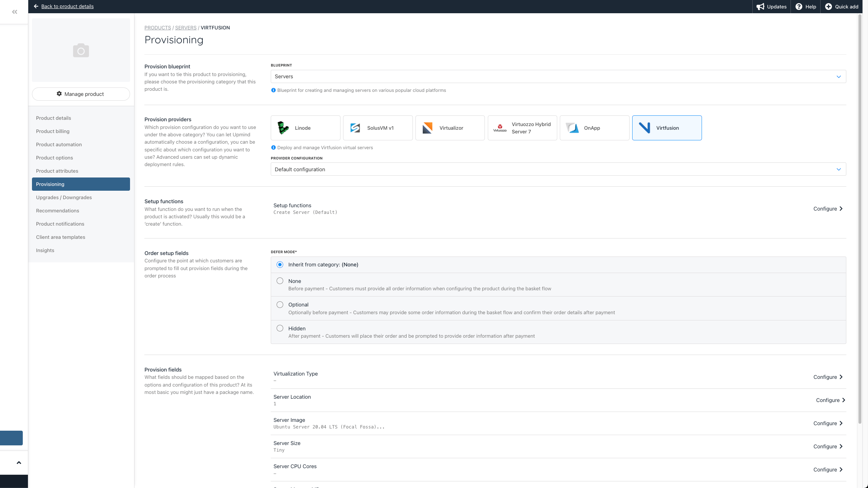Click the Help question mark icon
This screenshot has height=488, width=868.
point(799,7)
